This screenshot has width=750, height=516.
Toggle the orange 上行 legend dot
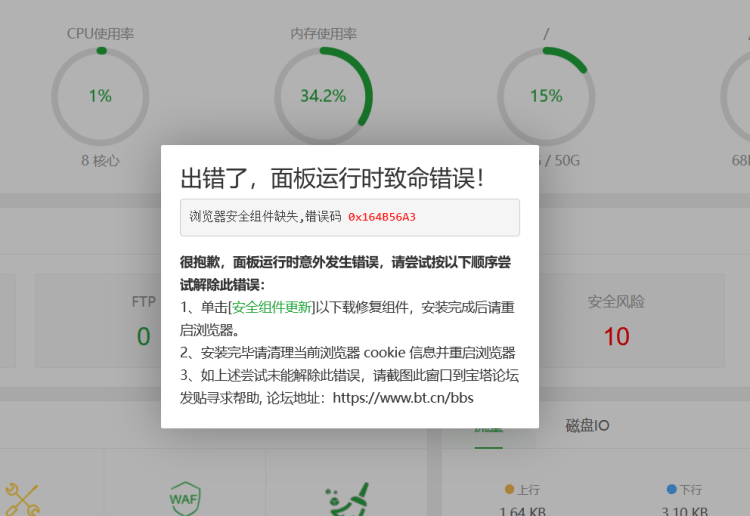(509, 489)
